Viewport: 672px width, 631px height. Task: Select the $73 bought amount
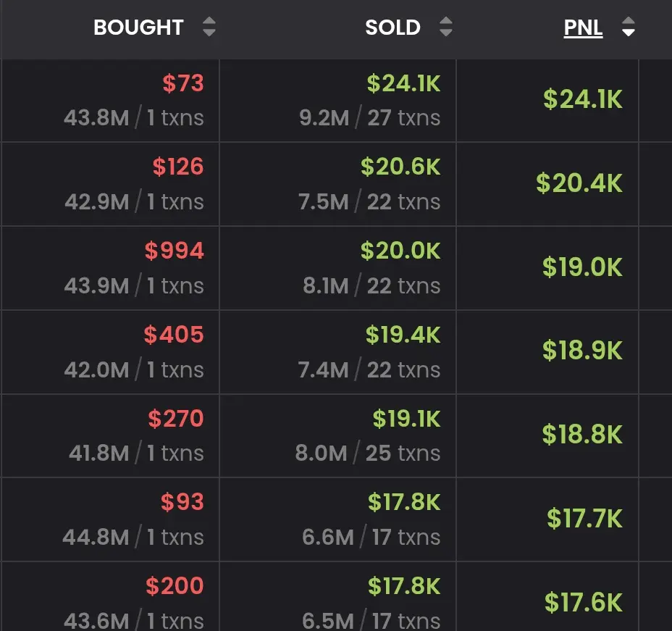[x=183, y=83]
